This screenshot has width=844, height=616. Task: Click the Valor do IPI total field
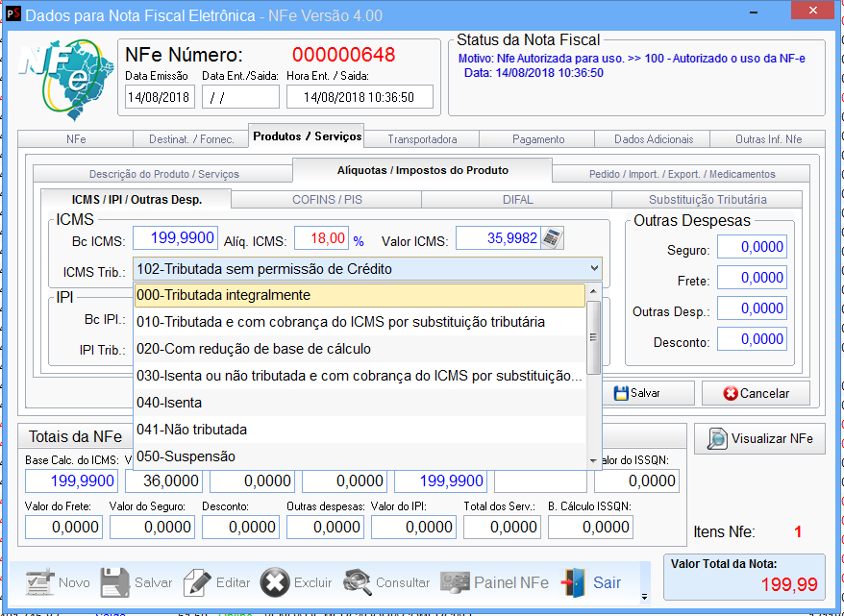pos(413,527)
